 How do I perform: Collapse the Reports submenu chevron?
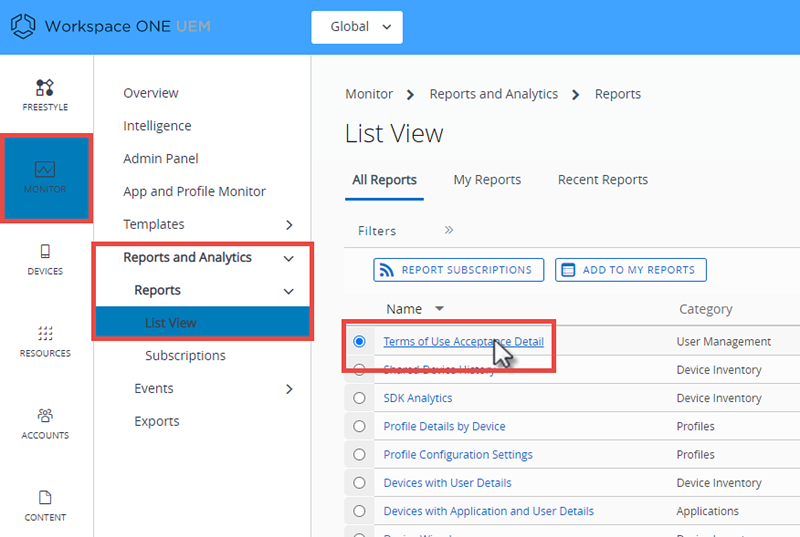pyautogui.click(x=289, y=291)
